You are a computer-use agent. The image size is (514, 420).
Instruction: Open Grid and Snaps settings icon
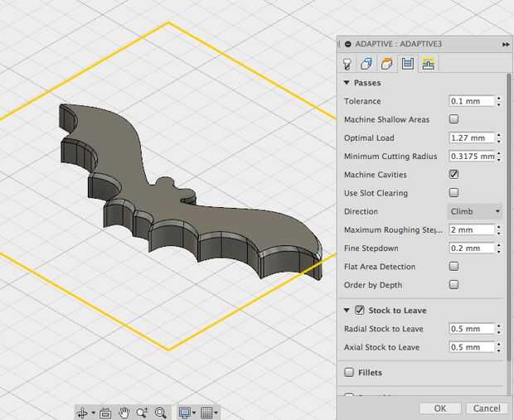[208, 413]
